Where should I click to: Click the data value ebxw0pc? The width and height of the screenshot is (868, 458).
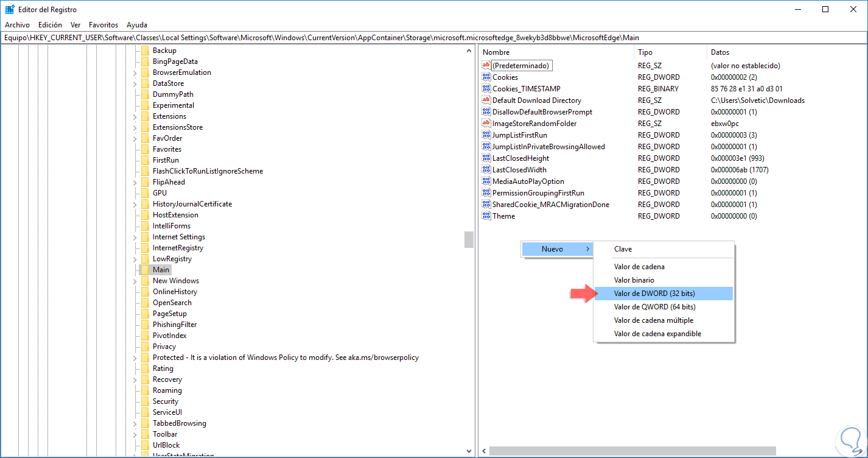[724, 123]
